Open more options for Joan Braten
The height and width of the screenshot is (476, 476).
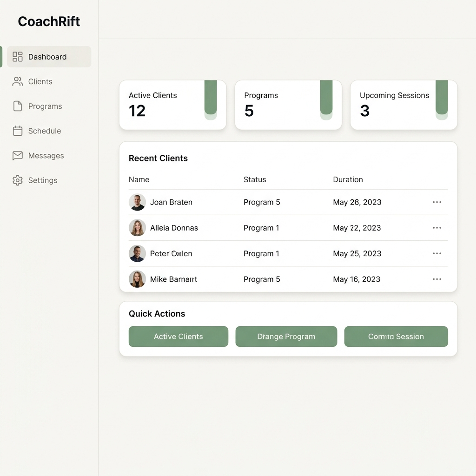[x=437, y=202]
